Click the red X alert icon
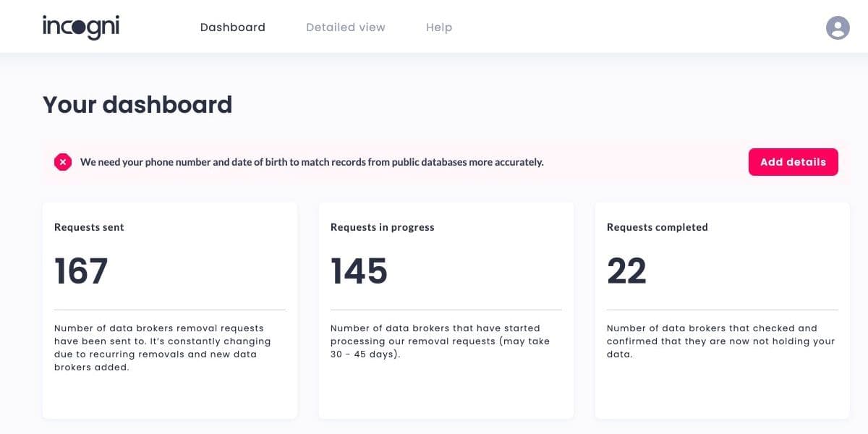 (63, 162)
